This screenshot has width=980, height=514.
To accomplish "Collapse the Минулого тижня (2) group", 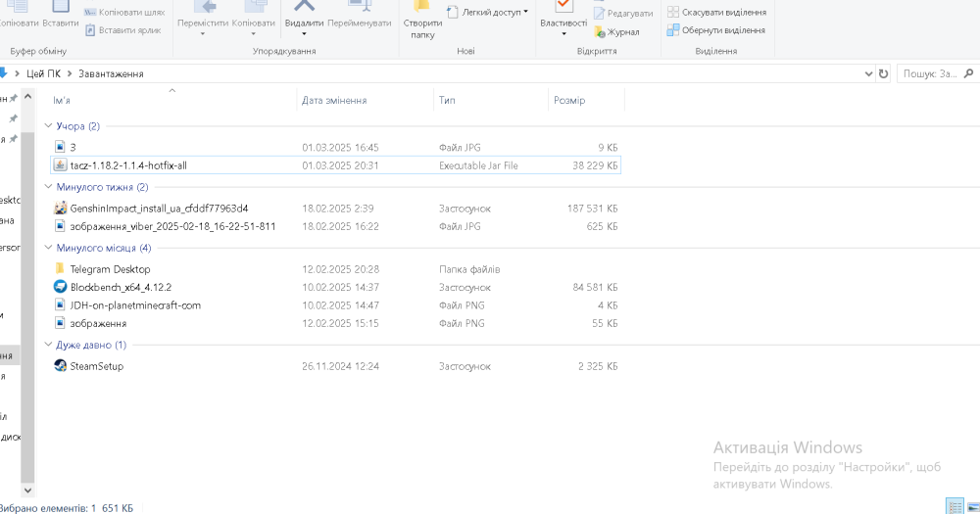I will pos(49,187).
